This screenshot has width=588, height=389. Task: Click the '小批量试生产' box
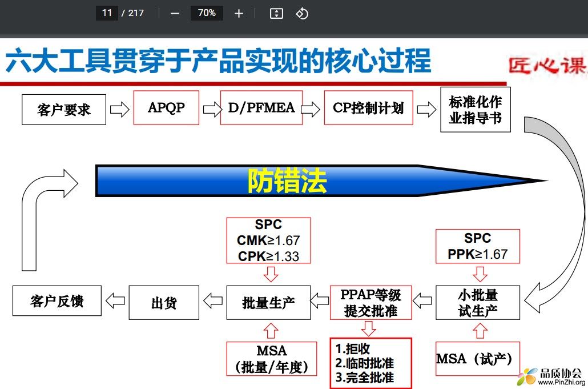(x=478, y=302)
